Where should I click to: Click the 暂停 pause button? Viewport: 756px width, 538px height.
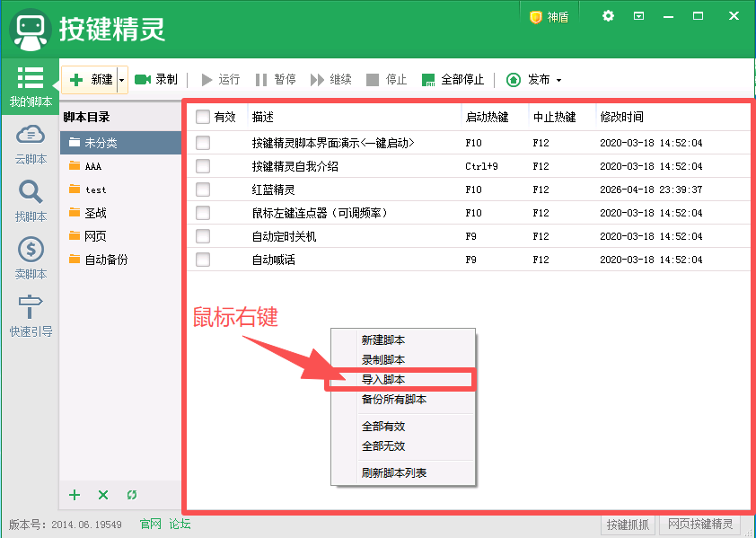276,80
